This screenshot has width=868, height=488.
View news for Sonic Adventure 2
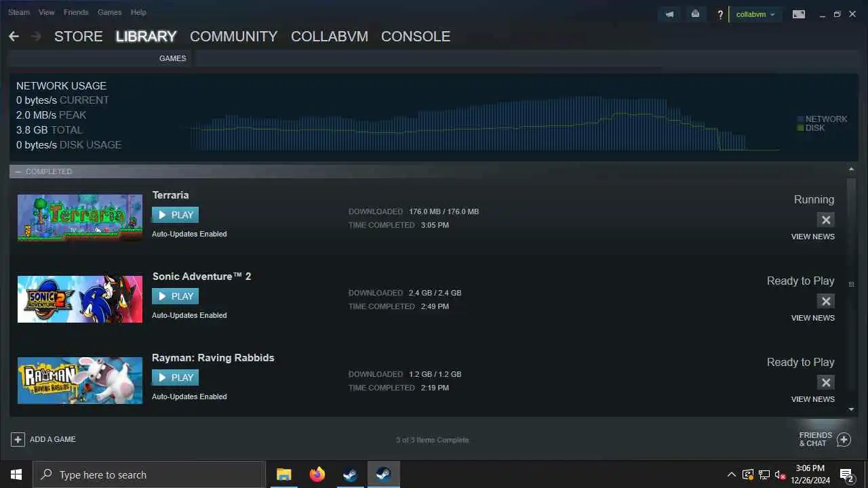812,318
